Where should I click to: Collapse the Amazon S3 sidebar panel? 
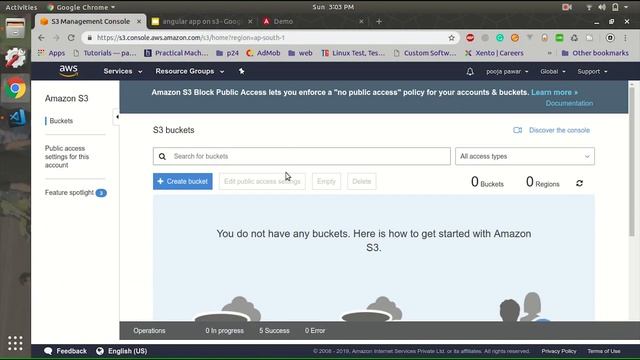coord(116,117)
